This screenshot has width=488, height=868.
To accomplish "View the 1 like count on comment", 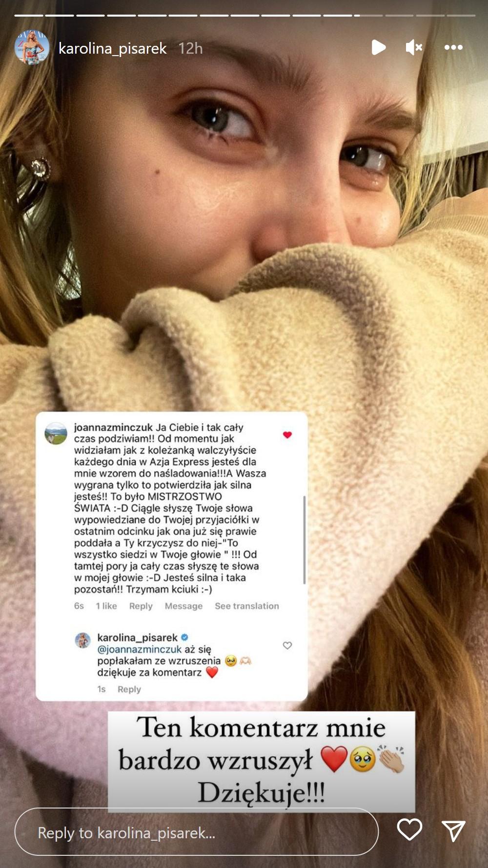I will 106,606.
